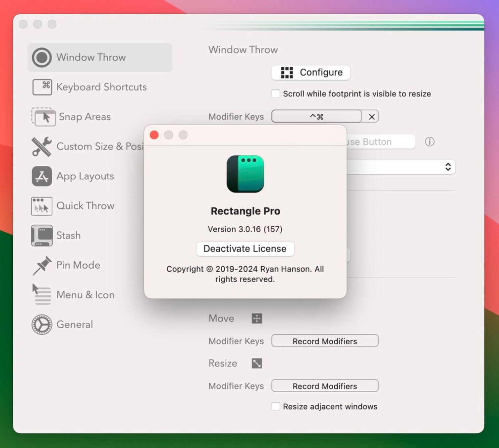Select the Quick Throw icon
499x448 pixels.
(42, 206)
